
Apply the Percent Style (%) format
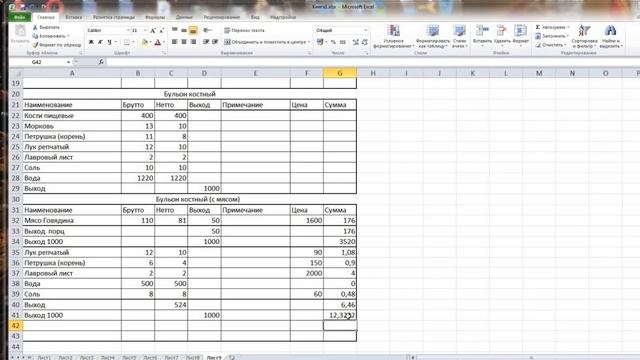tap(333, 42)
